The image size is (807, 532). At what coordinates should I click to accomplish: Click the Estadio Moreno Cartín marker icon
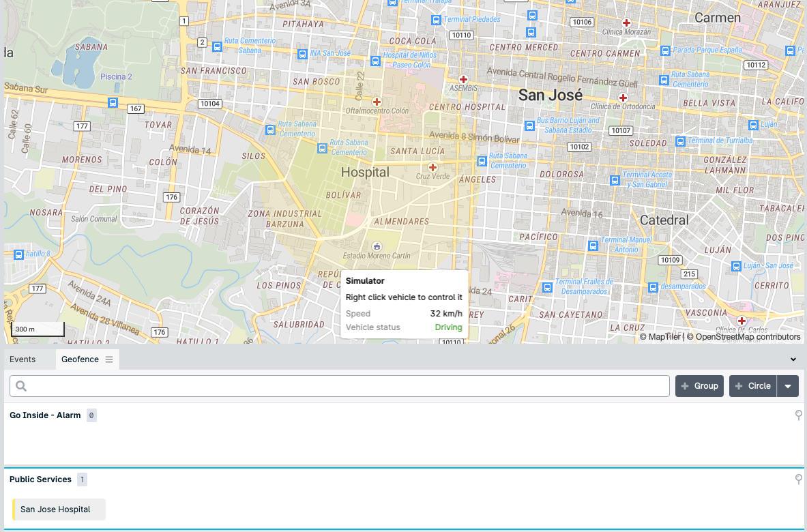coord(377,248)
